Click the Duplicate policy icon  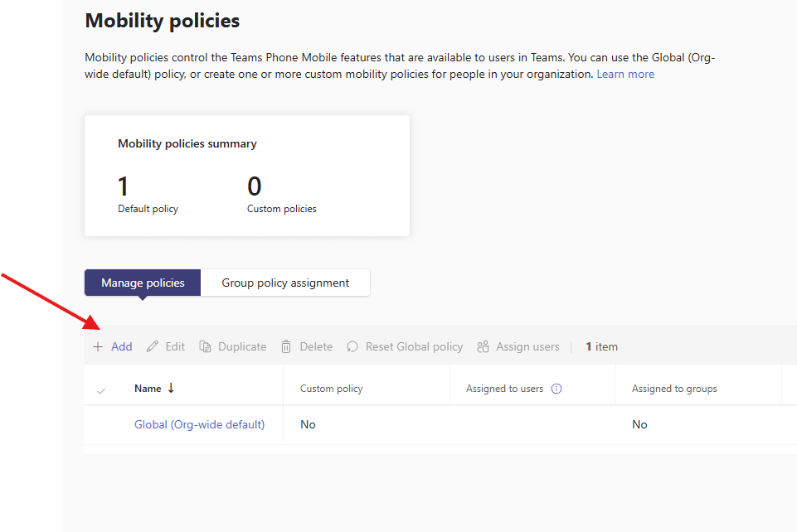206,347
